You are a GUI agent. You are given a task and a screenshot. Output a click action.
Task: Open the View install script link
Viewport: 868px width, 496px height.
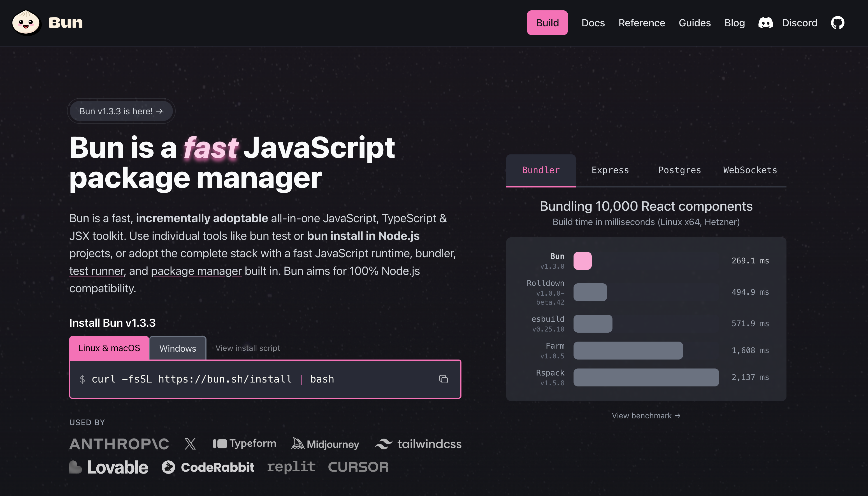coord(248,348)
